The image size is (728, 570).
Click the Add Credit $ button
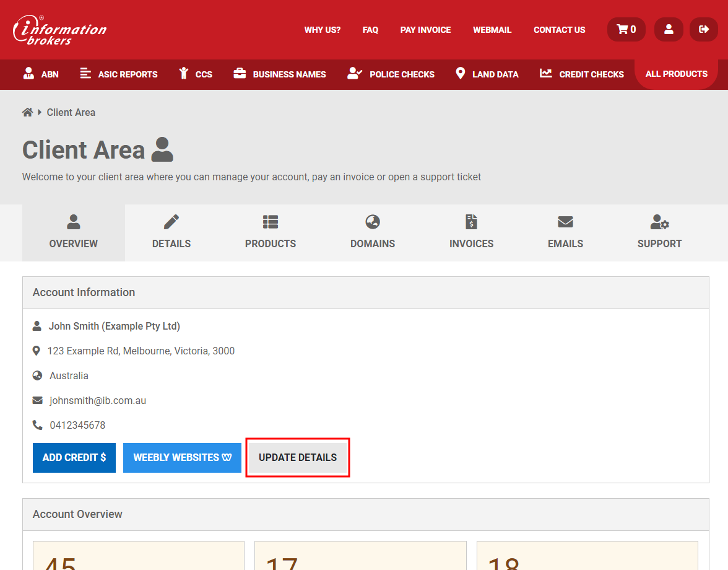74,458
